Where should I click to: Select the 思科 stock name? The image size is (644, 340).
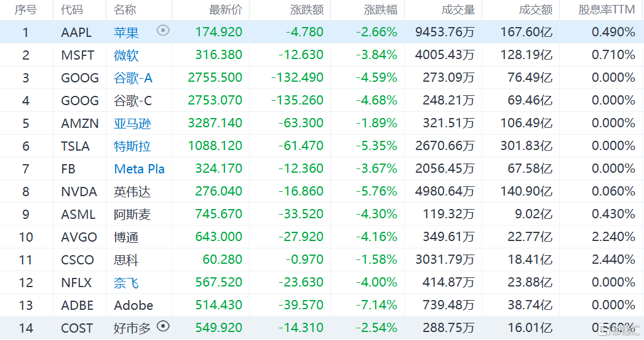(x=126, y=260)
